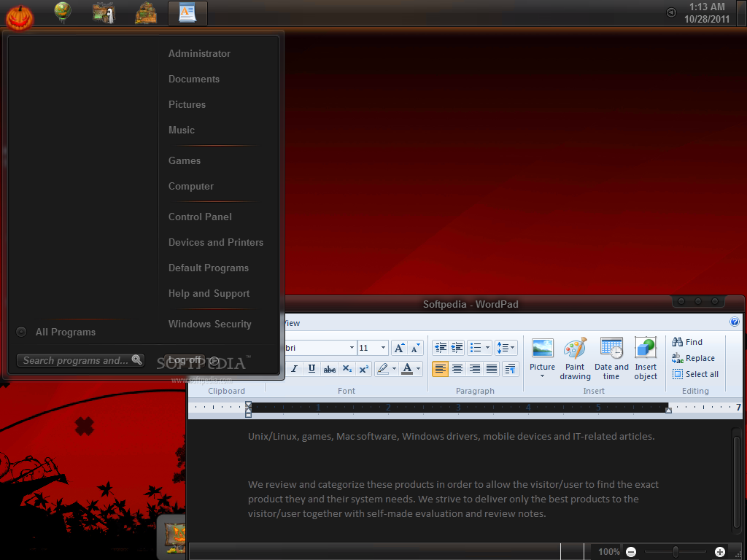Toggle superscript formatting
747x560 pixels.
click(363, 368)
